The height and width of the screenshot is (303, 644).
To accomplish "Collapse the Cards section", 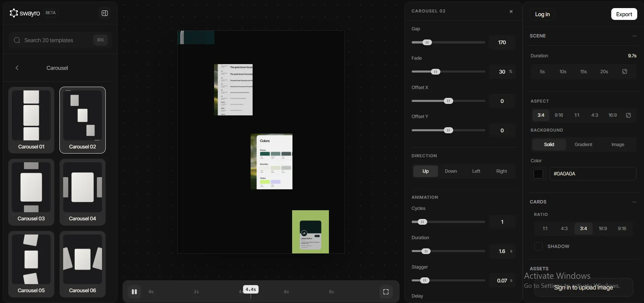I will (x=634, y=202).
